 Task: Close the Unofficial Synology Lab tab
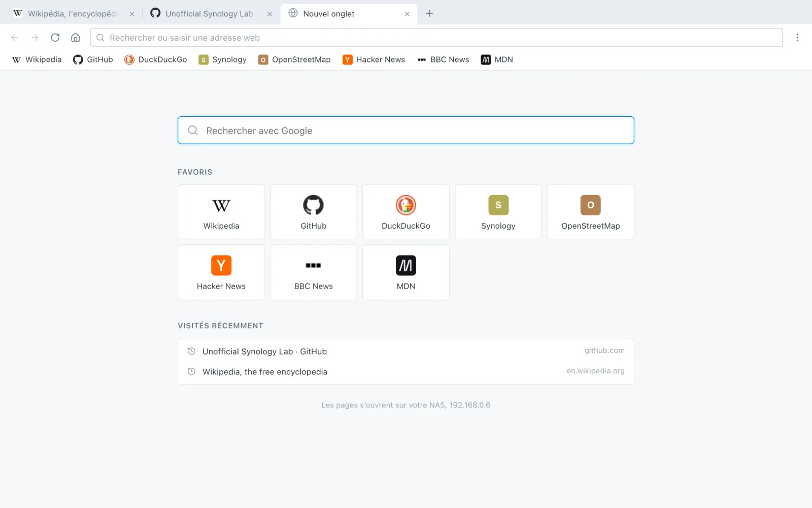click(269, 14)
